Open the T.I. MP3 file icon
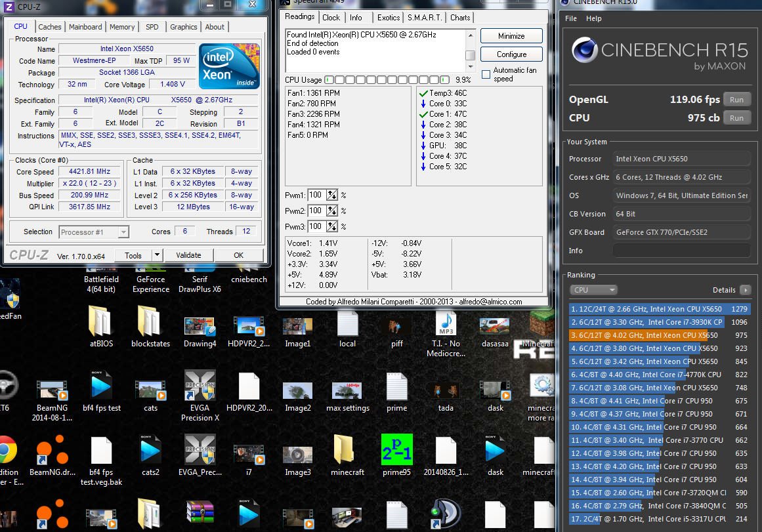Screen dimensions: 762x532 pos(446,323)
